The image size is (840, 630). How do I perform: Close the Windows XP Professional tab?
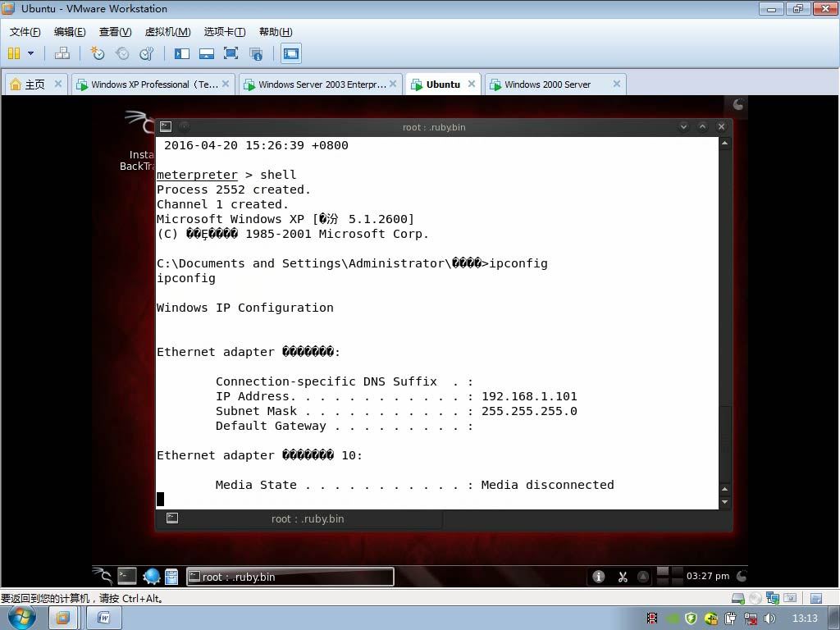coord(226,84)
